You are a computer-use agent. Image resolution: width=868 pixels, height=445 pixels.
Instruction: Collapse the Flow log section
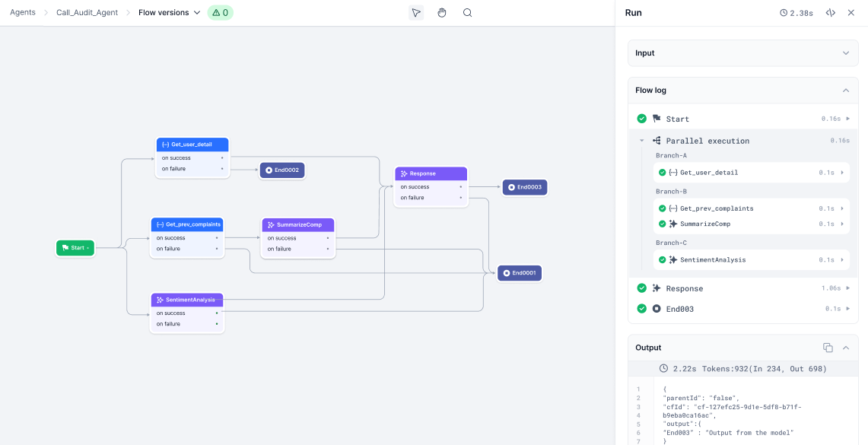pyautogui.click(x=845, y=91)
